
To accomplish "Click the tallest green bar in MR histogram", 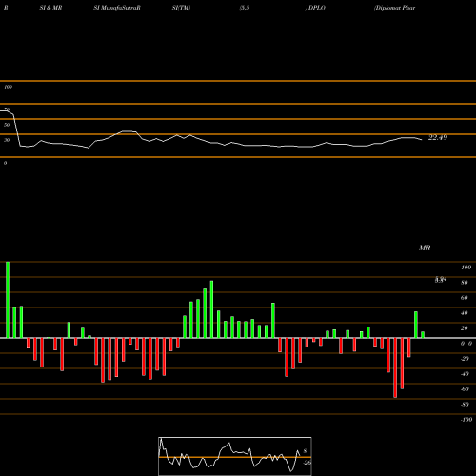I will (8, 300).
